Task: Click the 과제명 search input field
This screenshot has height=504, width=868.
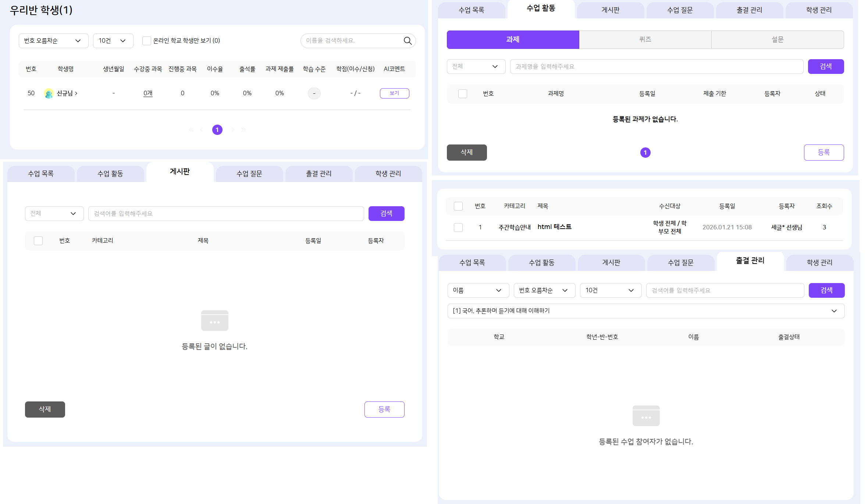Action: pos(656,67)
